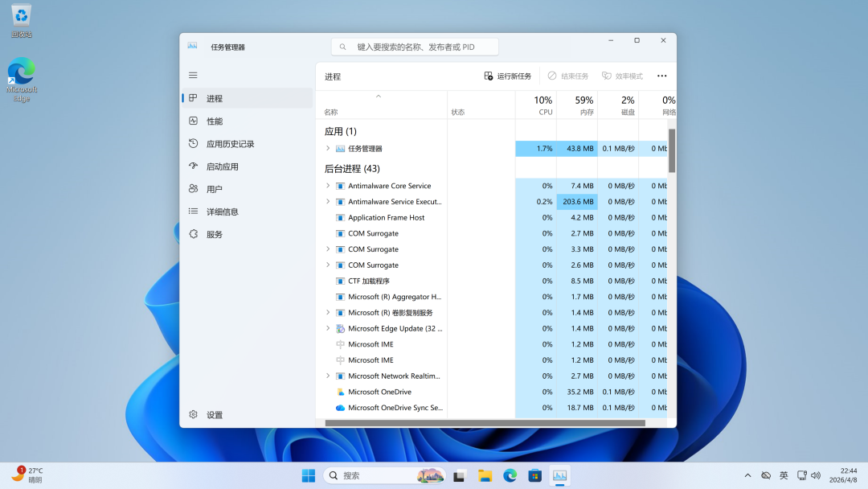Switch the input language indicator (英)
Screen dimensions: 868x489
[784, 475]
